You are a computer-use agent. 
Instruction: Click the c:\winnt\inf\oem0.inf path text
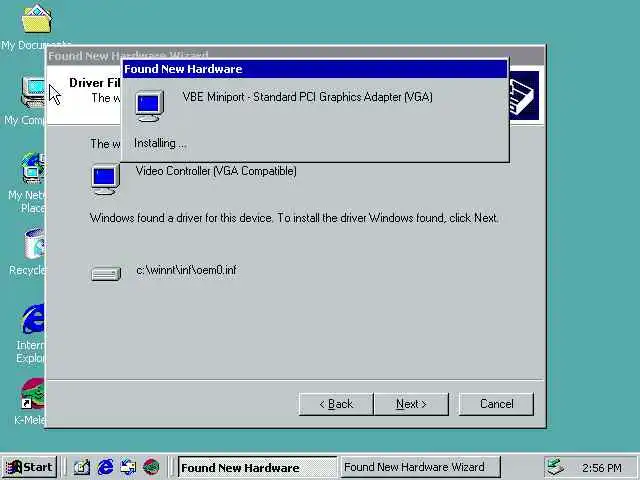186,270
